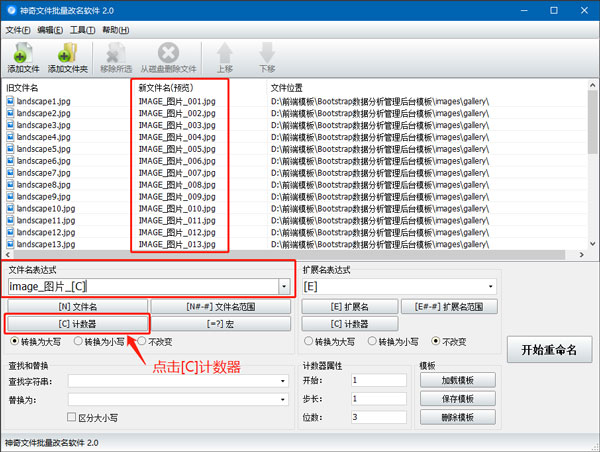Click the New Filename Preview column header

(166, 88)
